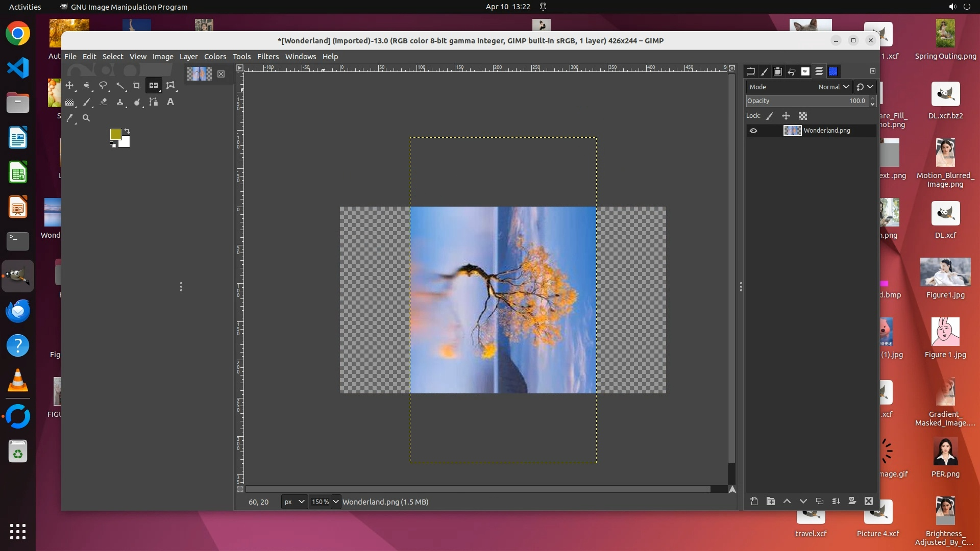Open Files from the Ubuntu dock
This screenshot has height=551, width=980.
[x=18, y=103]
